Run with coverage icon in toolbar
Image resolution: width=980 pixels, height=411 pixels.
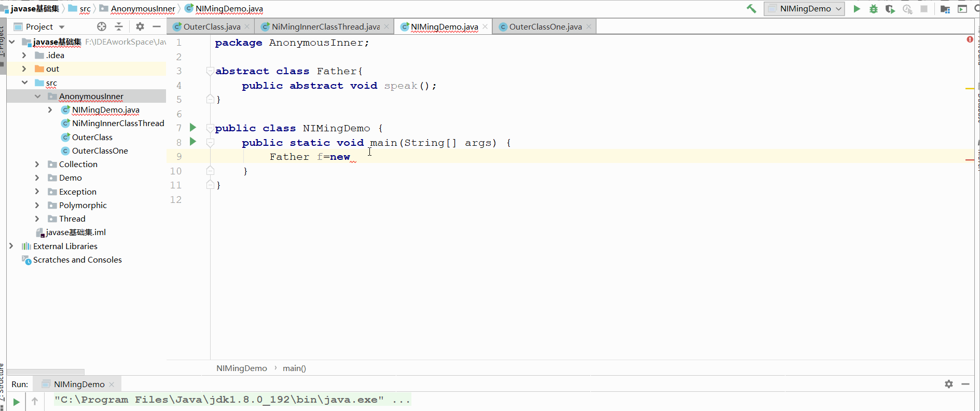coord(890,9)
